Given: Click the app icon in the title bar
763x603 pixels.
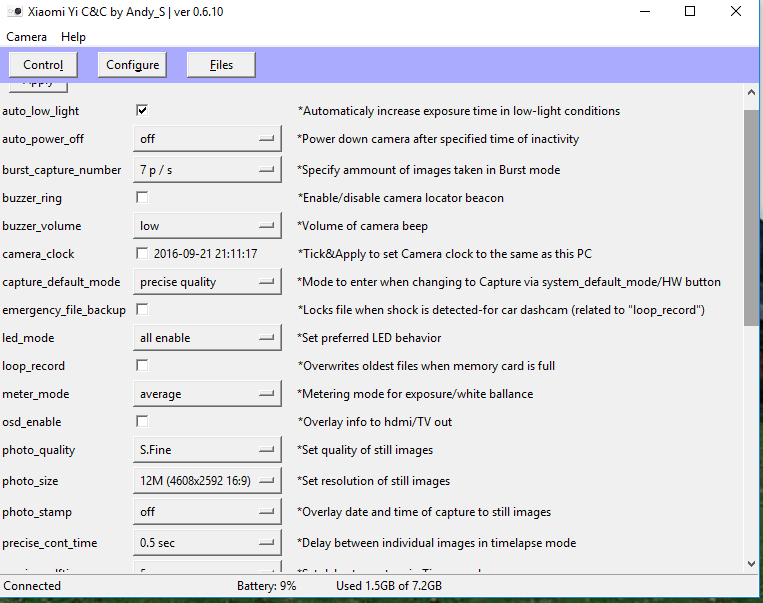Looking at the screenshot, I should pyautogui.click(x=15, y=11).
